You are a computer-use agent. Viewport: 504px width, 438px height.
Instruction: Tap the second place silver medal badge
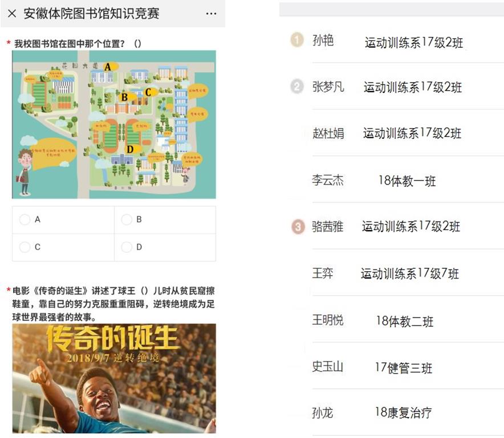tap(297, 87)
